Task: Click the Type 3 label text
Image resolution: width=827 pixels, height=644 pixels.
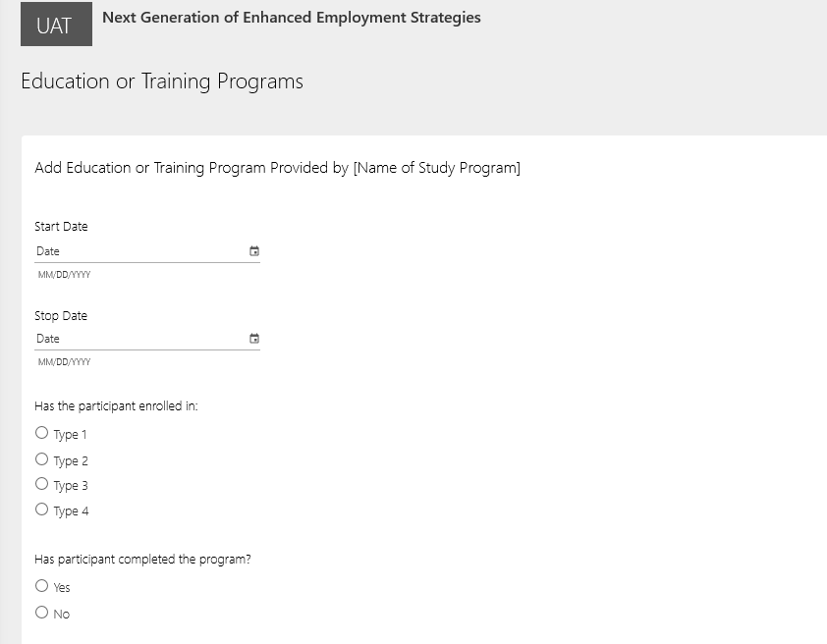Action: click(71, 486)
